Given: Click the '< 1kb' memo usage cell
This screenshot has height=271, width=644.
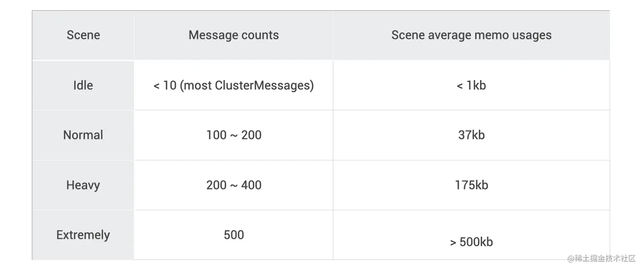Looking at the screenshot, I should 471,85.
